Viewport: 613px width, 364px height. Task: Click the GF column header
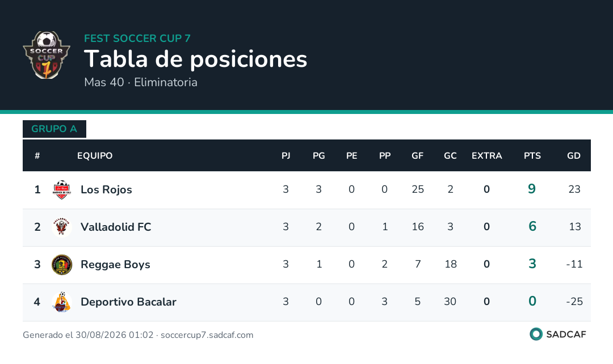(417, 156)
